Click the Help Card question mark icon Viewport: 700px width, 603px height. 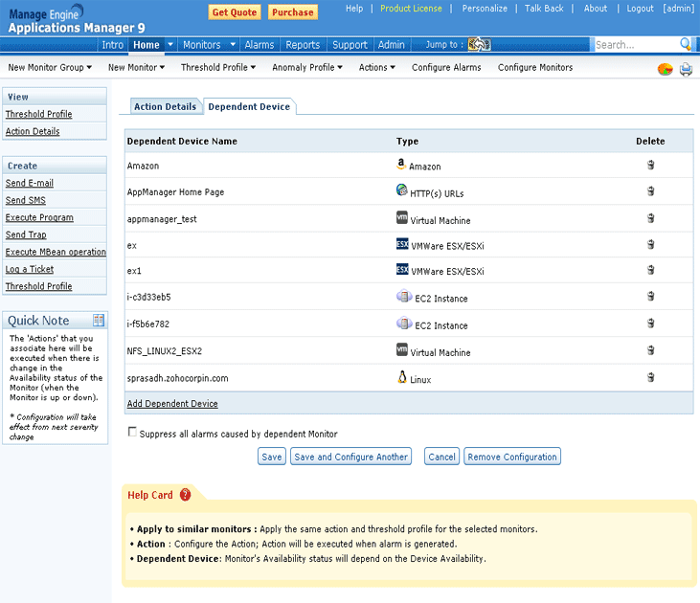[x=185, y=495]
